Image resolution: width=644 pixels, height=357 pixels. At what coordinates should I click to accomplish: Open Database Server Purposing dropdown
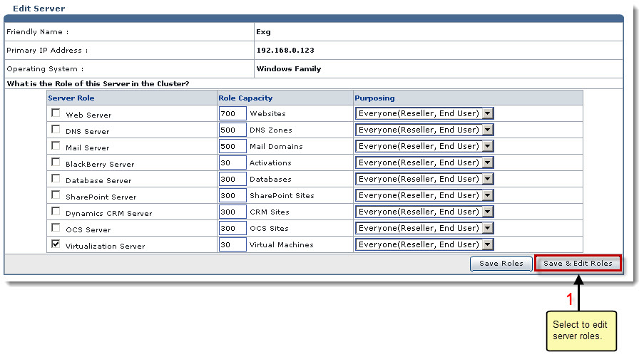click(x=424, y=179)
